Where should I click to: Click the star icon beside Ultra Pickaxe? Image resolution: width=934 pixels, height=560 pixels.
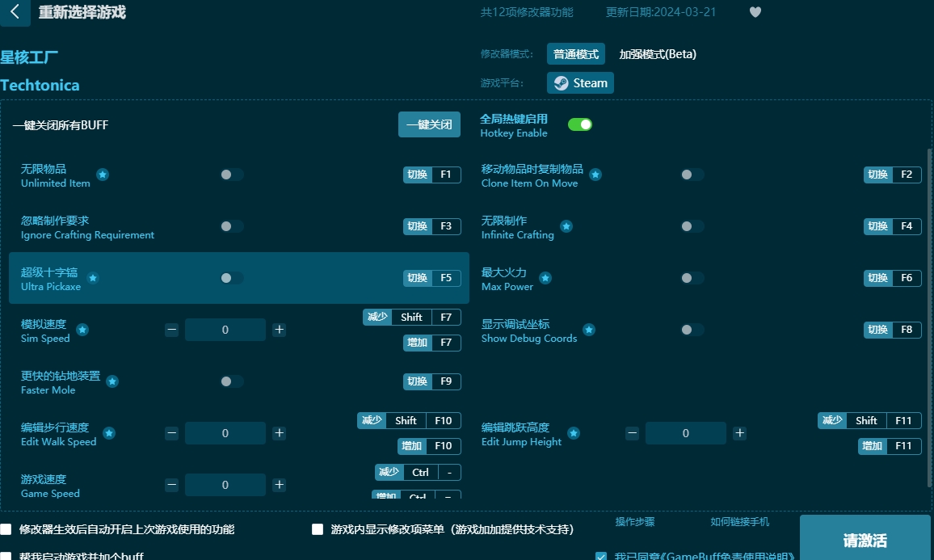93,278
